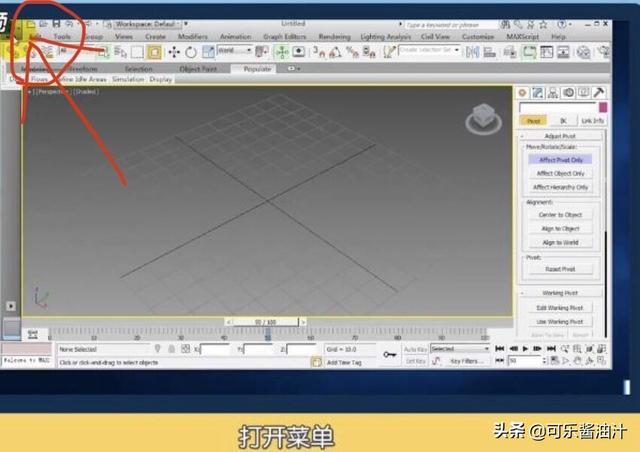
Task: Open the Key Filters dialog button
Action: (x=467, y=361)
